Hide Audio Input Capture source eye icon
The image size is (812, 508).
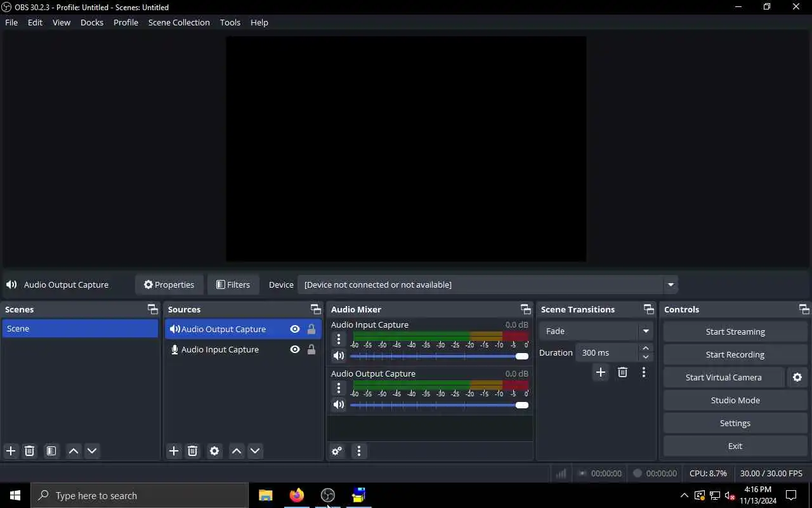(x=295, y=349)
